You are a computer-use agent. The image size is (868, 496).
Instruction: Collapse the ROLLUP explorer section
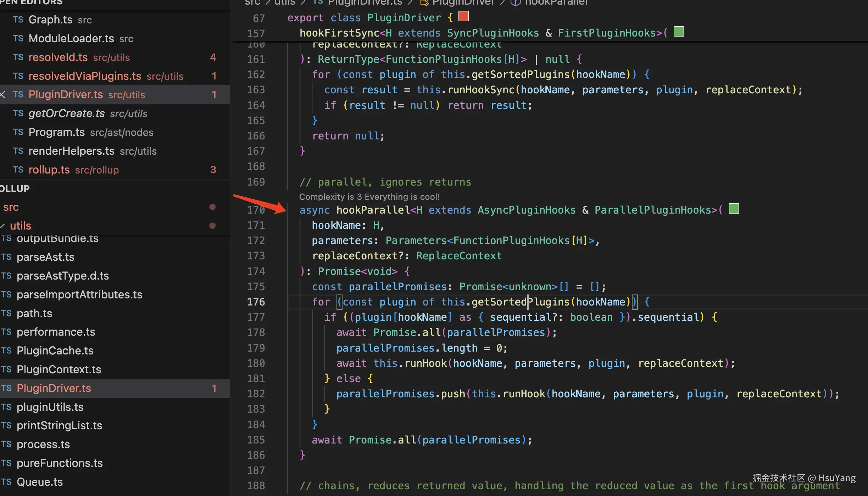tap(15, 189)
